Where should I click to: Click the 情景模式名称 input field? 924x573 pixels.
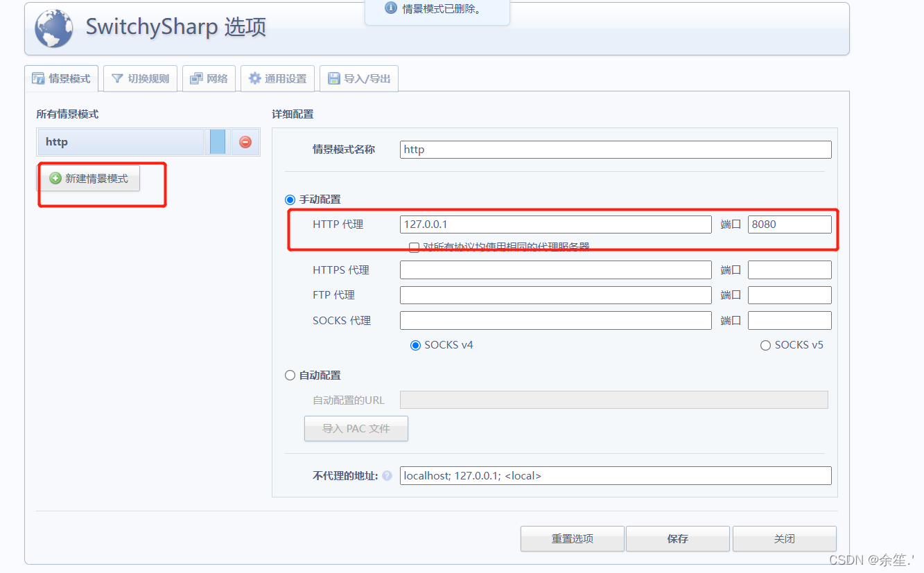point(616,150)
